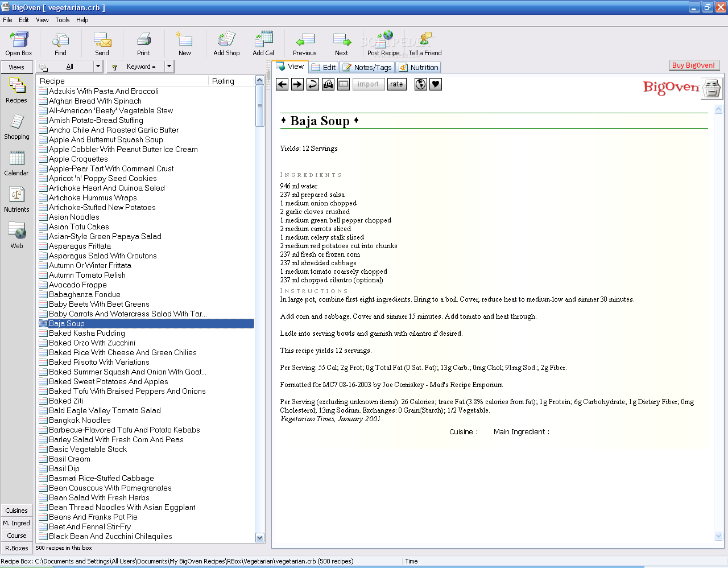The width and height of the screenshot is (728, 568).
Task: Open the M. Ingred panel button
Action: tap(16, 523)
